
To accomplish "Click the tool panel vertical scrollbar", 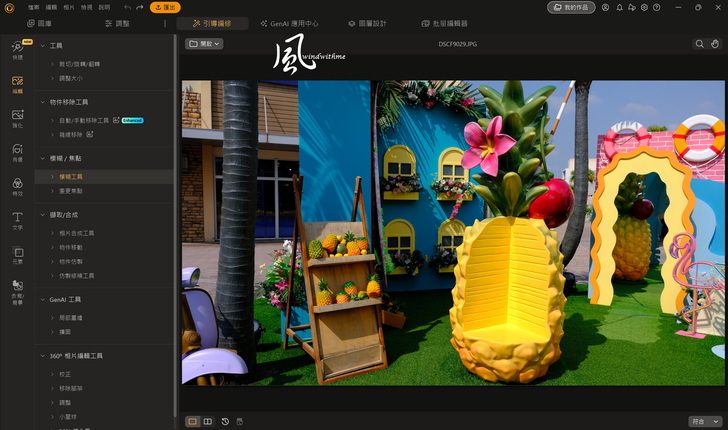I will [x=175, y=226].
